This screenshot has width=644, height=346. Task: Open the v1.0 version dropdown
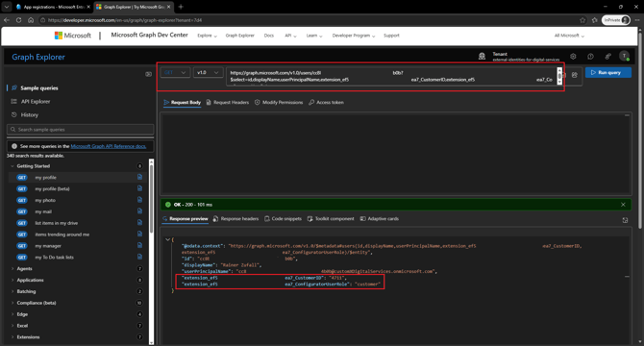(208, 73)
